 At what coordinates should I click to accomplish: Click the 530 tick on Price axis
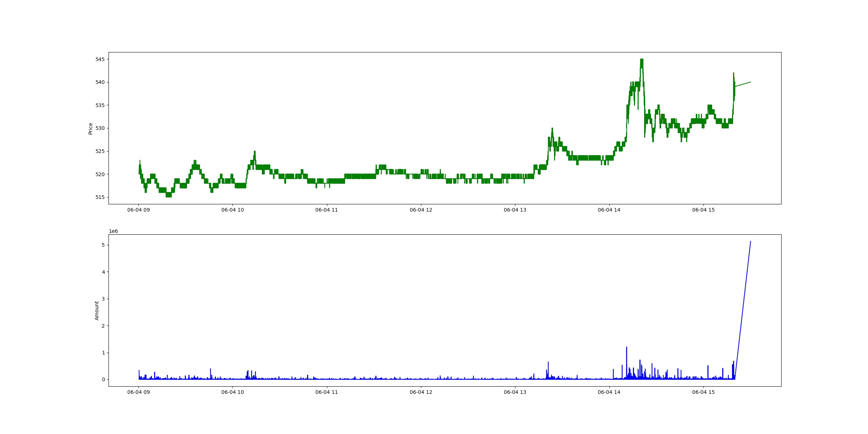tap(100, 128)
